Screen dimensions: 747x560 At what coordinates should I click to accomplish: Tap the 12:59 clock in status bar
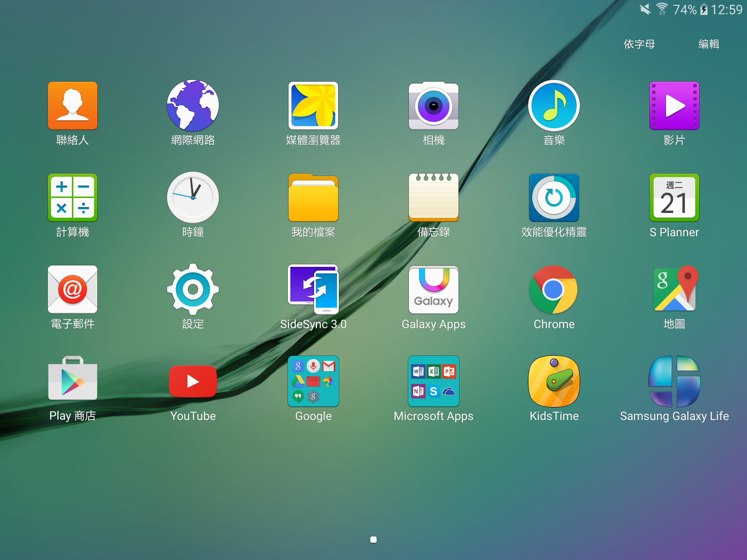(x=727, y=9)
